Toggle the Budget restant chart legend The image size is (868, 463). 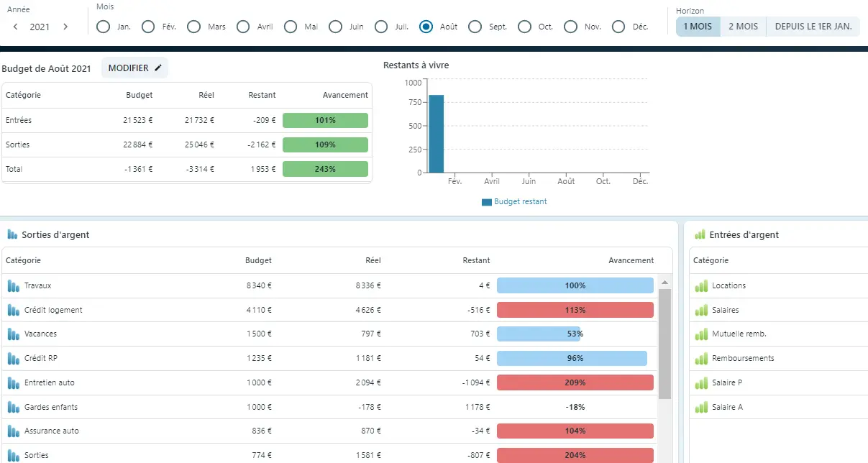pyautogui.click(x=514, y=202)
